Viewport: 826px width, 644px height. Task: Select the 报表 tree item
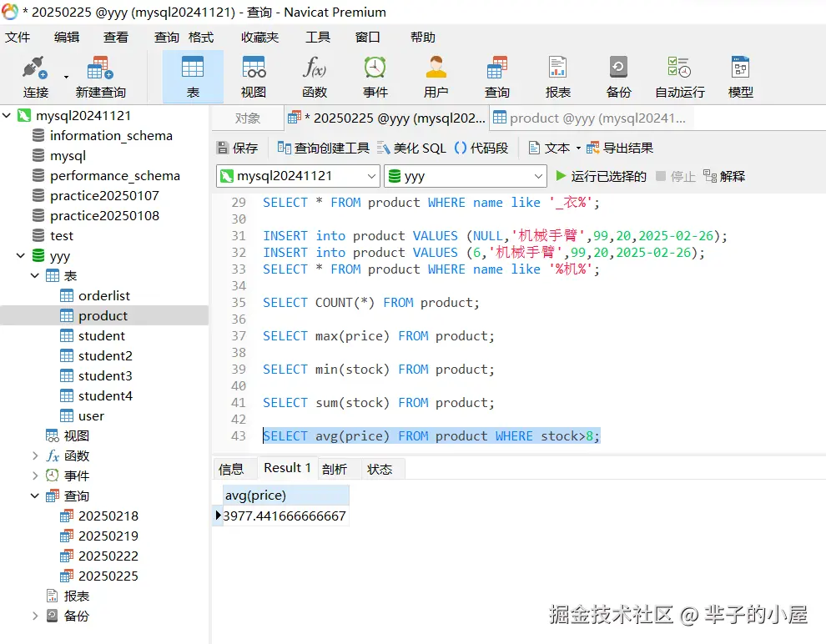[77, 596]
